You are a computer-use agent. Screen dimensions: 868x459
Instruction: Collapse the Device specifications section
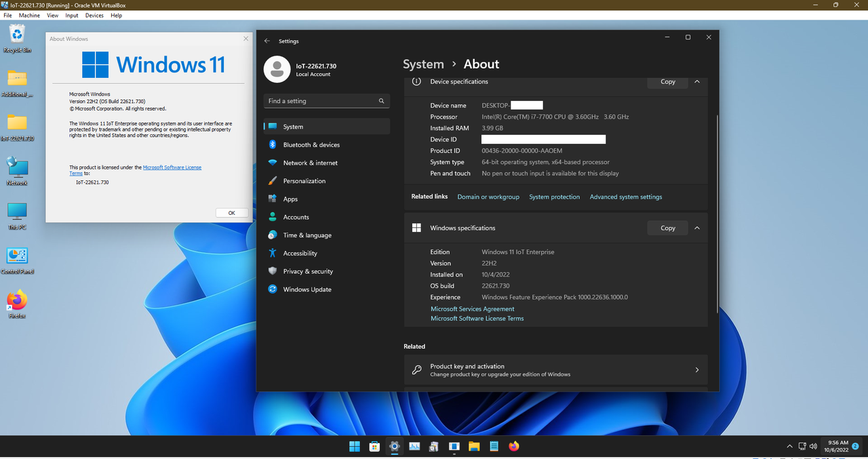pos(696,81)
